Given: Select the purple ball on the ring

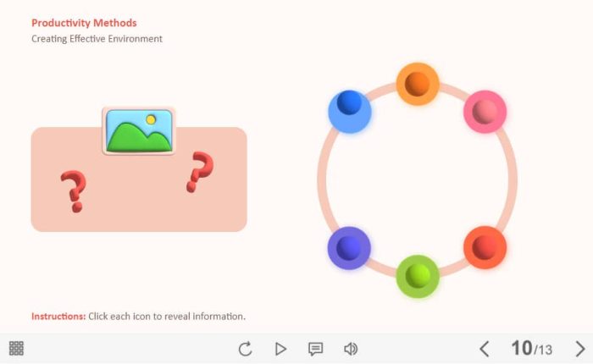Looking at the screenshot, I should tap(349, 248).
